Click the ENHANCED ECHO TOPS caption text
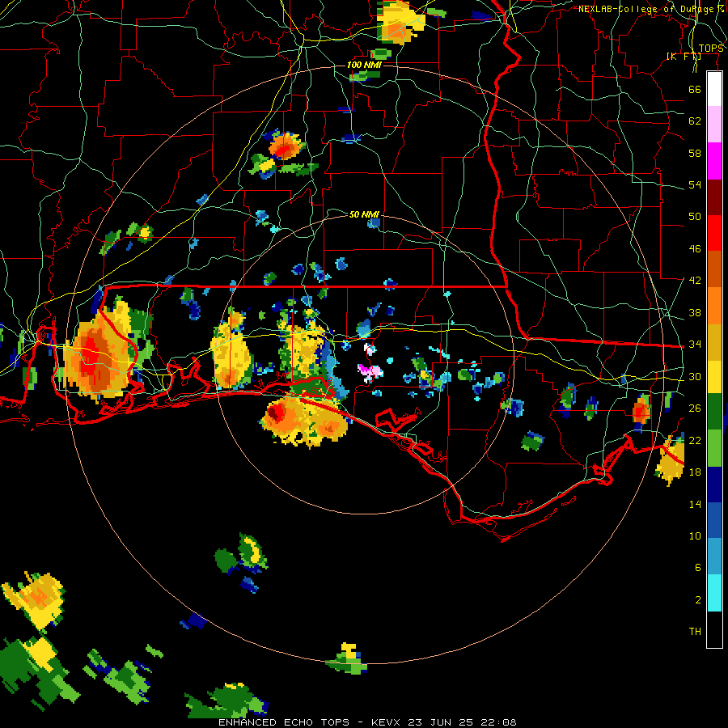Screen dimensions: 728x728 pos(284,722)
